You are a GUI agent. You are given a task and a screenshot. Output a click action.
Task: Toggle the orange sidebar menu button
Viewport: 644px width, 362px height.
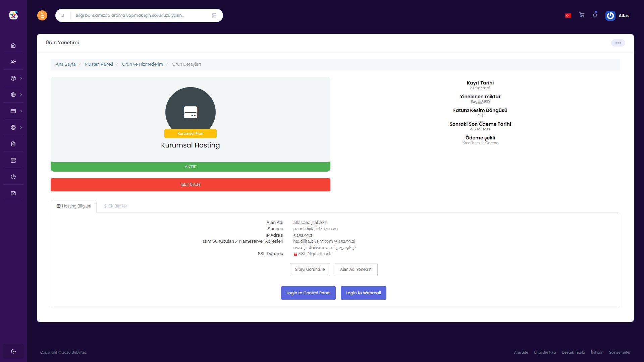click(x=42, y=15)
